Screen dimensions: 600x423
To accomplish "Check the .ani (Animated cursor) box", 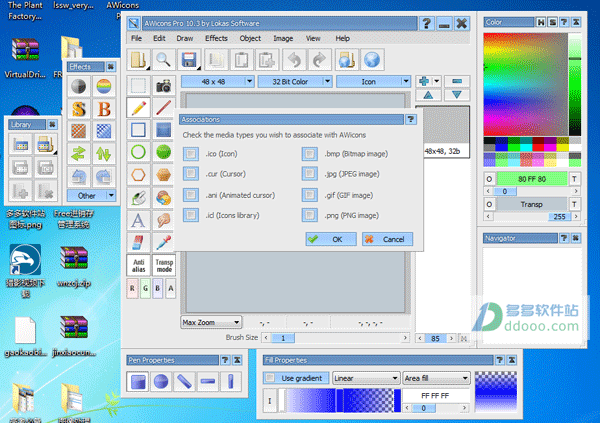I will (x=191, y=195).
